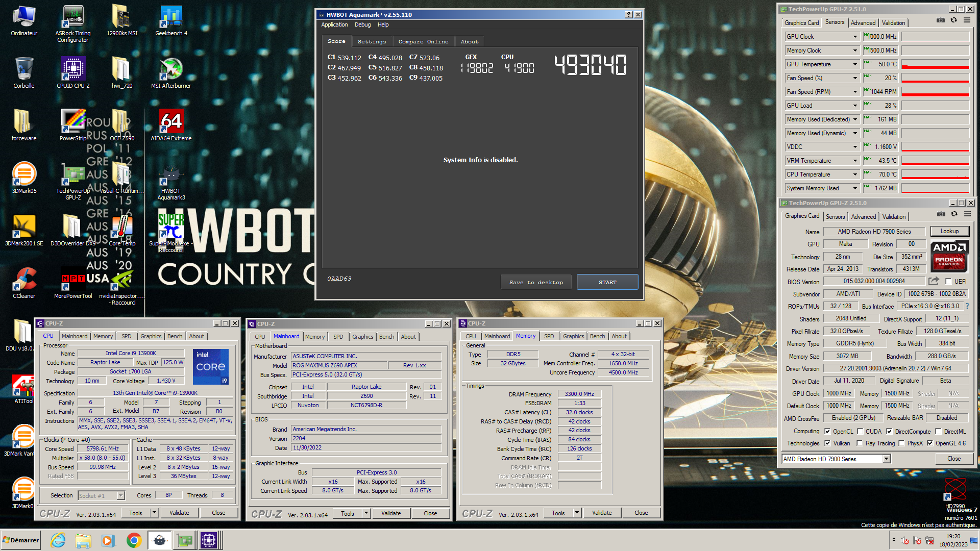The width and height of the screenshot is (980, 551).
Task: Switch to the Settings tab in Aquamark
Action: [372, 42]
